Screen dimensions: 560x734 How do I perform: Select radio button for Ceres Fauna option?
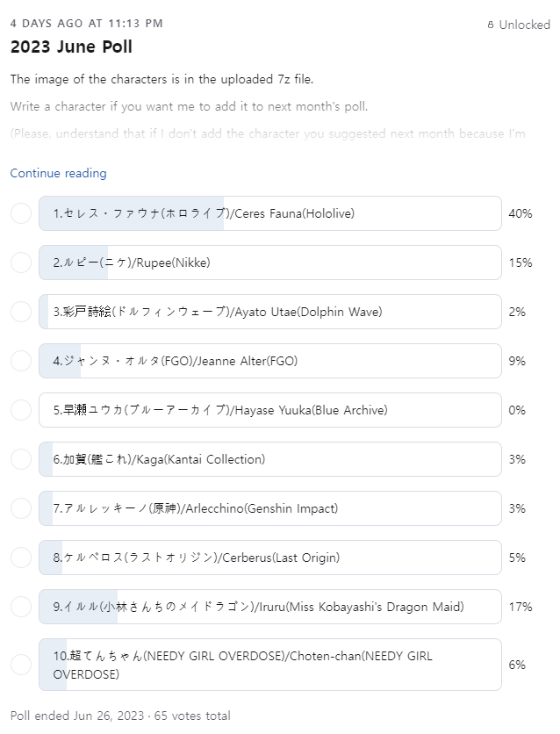coord(21,213)
